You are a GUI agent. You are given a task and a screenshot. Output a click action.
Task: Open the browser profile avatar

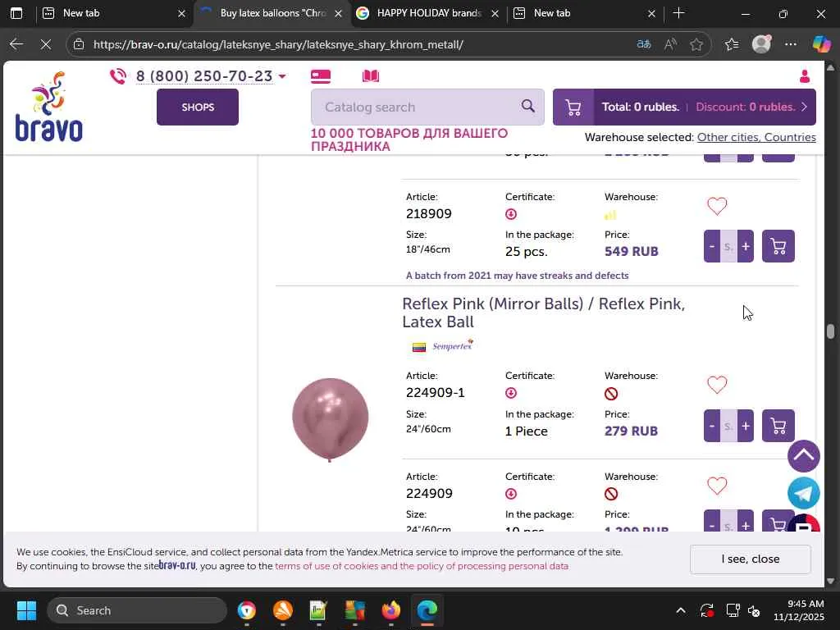click(x=761, y=44)
